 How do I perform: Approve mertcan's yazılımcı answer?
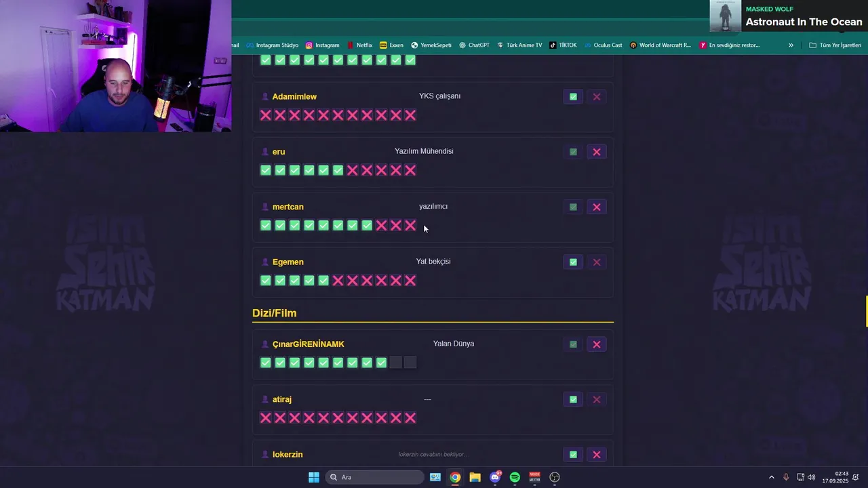click(x=573, y=207)
